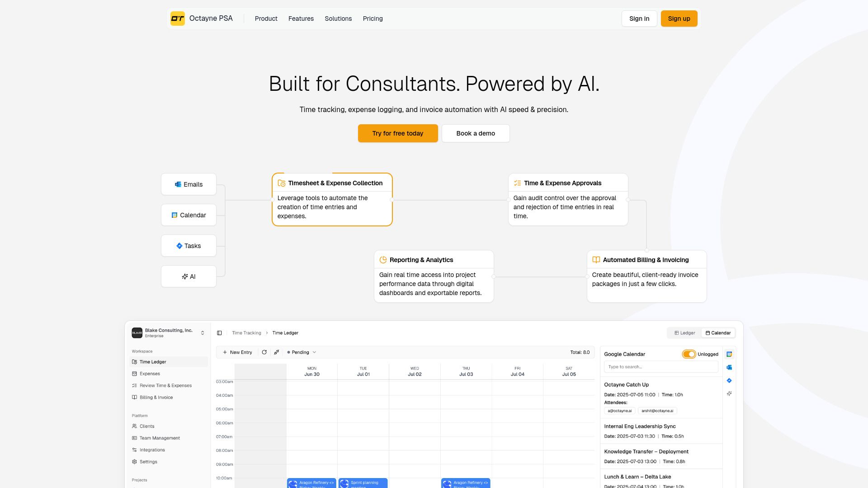Viewport: 868px width, 488px height.
Task: Switch to Ledger view
Action: click(x=685, y=333)
